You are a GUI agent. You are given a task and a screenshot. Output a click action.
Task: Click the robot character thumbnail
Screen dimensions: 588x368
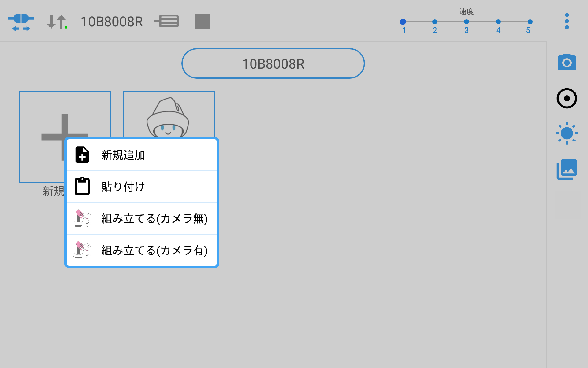[x=169, y=114]
